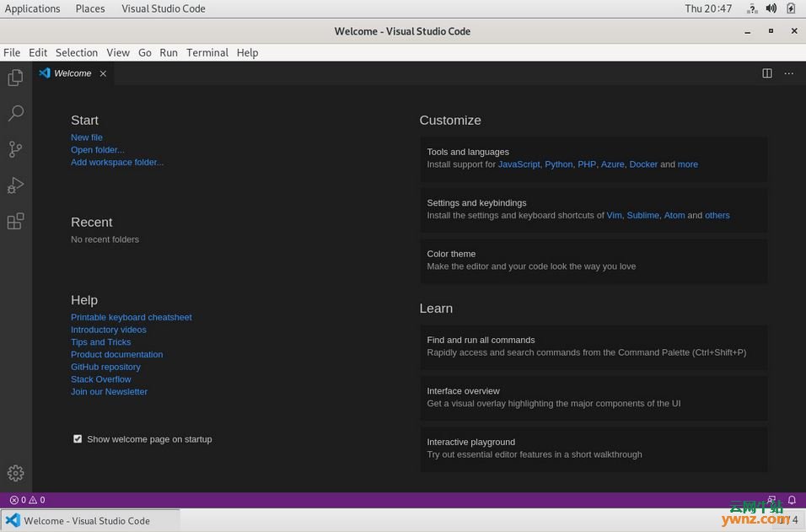Image resolution: width=806 pixels, height=532 pixels.
Task: Open the Interface overview card
Action: click(594, 397)
